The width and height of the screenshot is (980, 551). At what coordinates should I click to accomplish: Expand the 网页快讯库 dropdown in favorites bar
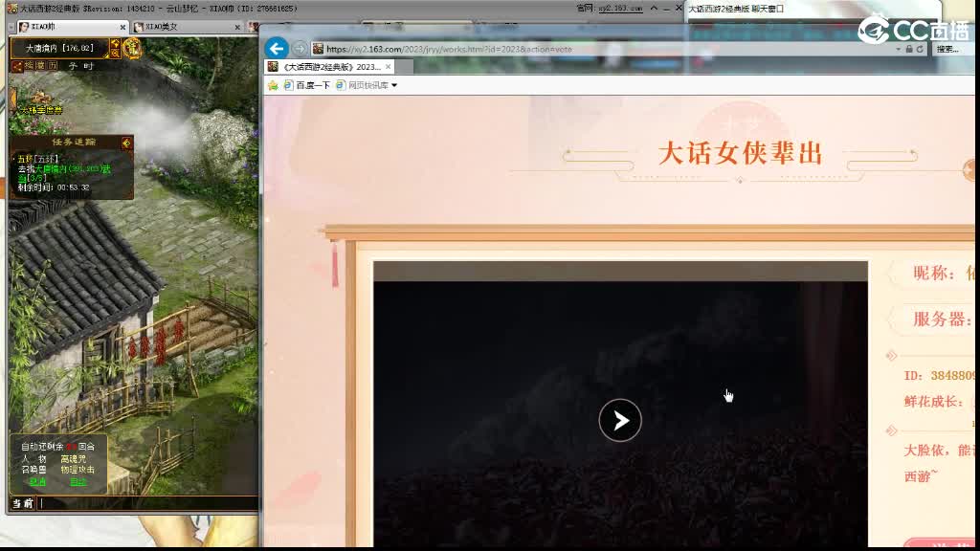(x=394, y=85)
